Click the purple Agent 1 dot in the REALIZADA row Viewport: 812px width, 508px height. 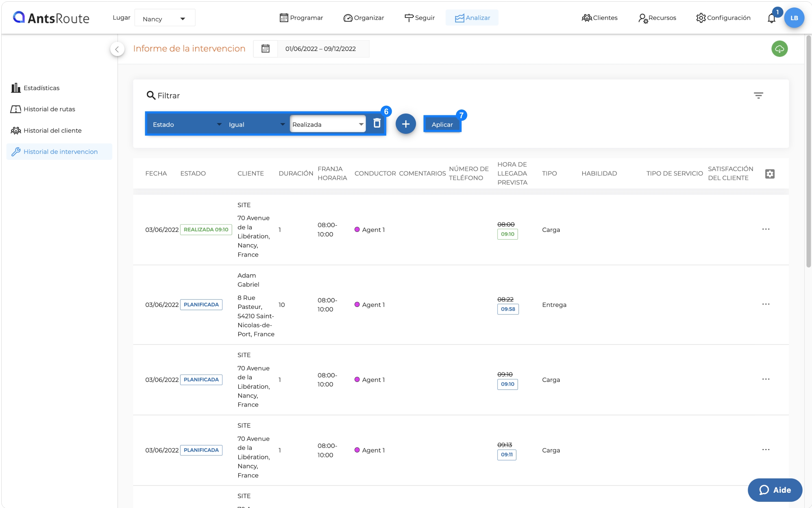point(357,229)
